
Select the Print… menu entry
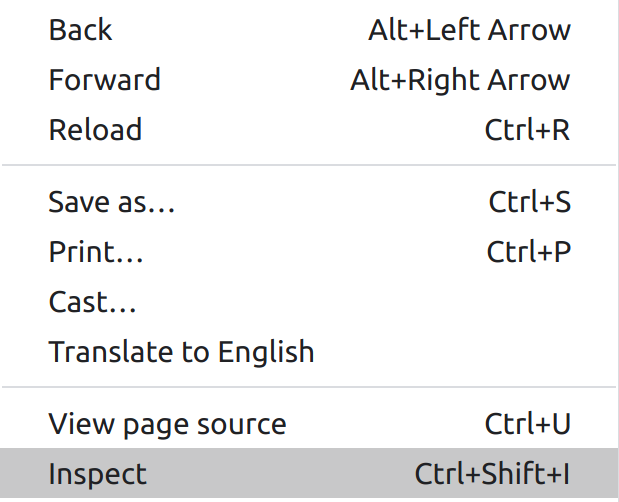point(96,252)
